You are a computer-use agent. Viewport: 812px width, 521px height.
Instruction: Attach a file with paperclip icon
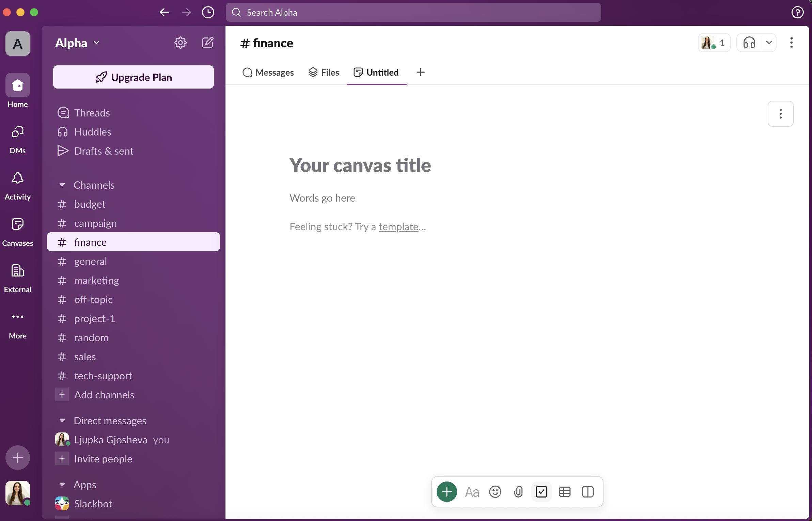pos(518,492)
